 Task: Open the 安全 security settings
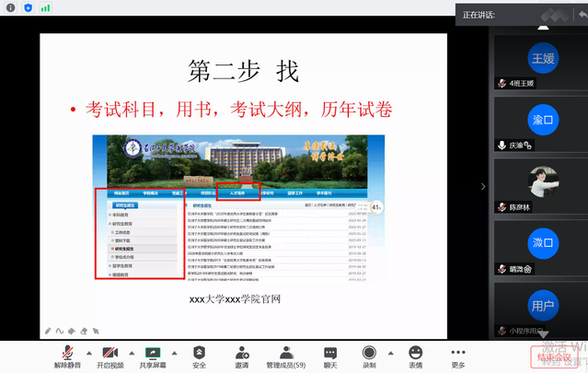(x=199, y=356)
